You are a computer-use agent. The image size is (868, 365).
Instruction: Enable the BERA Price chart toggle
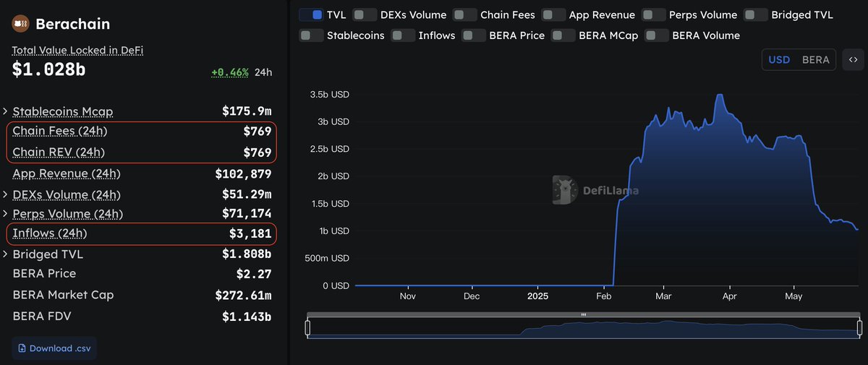(474, 35)
